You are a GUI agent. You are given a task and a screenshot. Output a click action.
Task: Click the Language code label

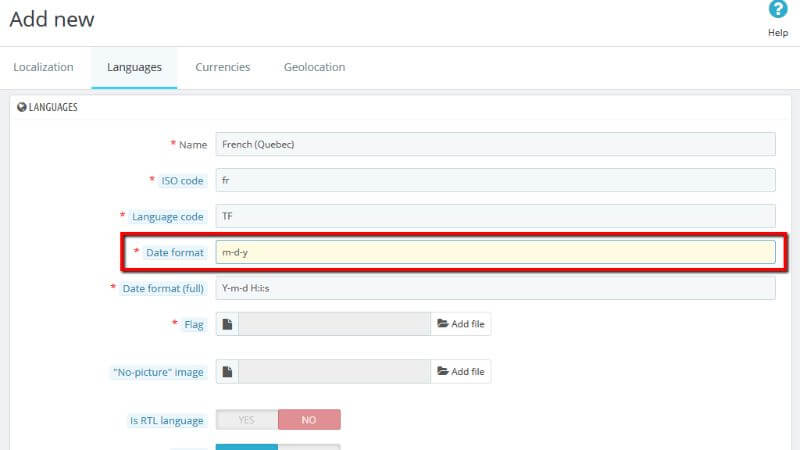[x=167, y=217]
